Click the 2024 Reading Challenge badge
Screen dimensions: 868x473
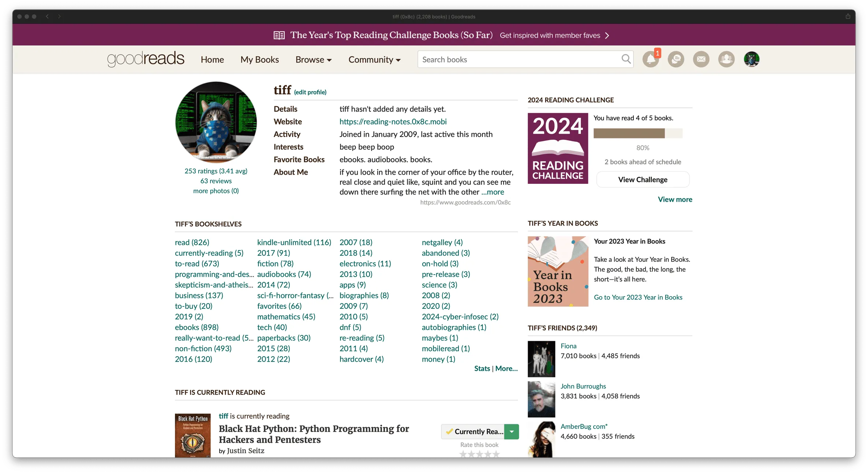tap(558, 148)
